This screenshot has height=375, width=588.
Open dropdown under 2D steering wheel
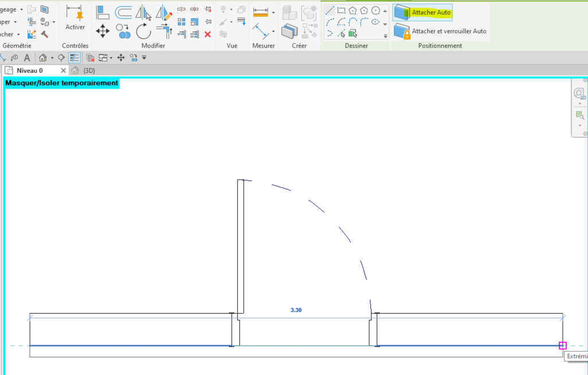(x=579, y=104)
